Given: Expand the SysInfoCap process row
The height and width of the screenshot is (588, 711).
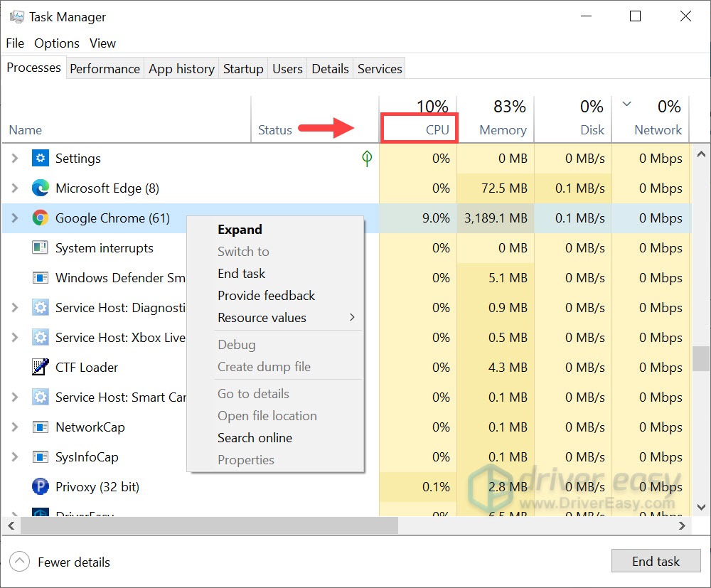Looking at the screenshot, I should click(x=14, y=457).
